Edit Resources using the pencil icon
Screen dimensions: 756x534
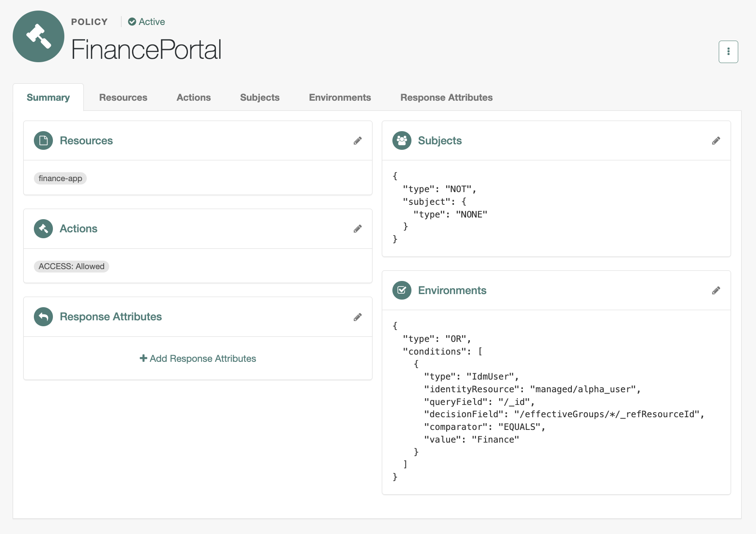click(x=358, y=141)
